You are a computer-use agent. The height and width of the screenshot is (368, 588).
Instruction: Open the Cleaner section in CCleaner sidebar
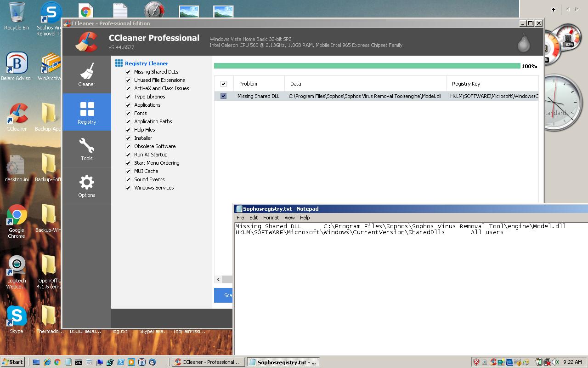87,74
